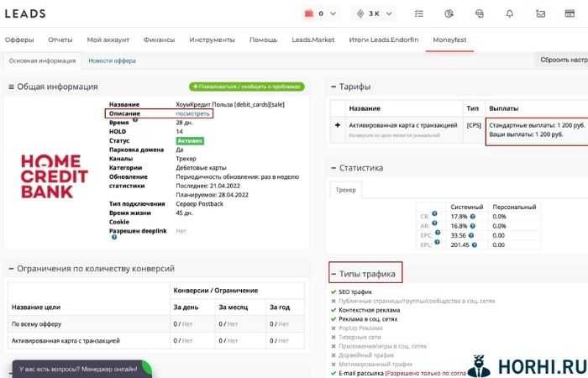
Task: Open the посмотреть description link
Action: click(x=192, y=113)
